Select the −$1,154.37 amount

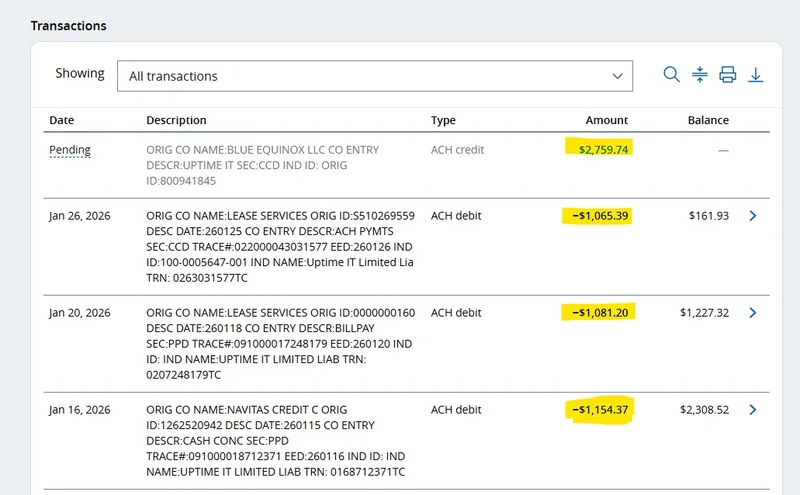(x=600, y=410)
